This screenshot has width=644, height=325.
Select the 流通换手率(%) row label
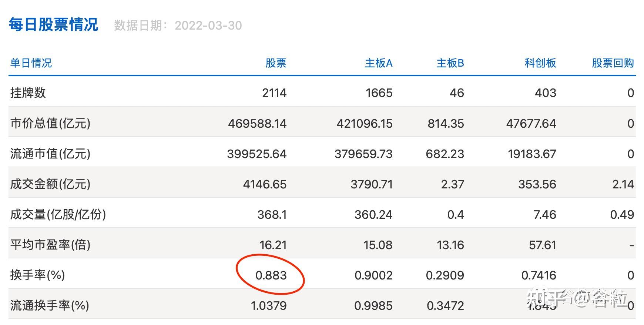(x=50, y=305)
